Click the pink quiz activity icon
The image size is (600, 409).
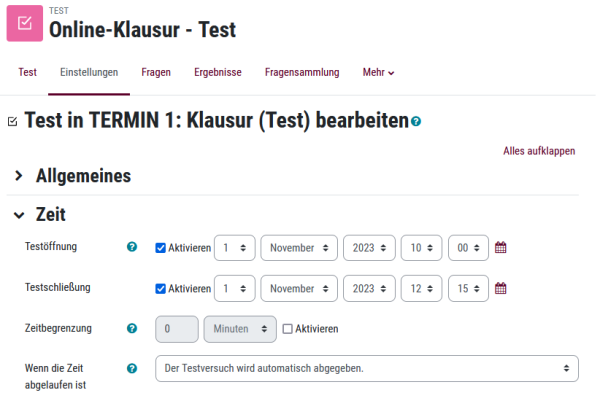tap(25, 23)
